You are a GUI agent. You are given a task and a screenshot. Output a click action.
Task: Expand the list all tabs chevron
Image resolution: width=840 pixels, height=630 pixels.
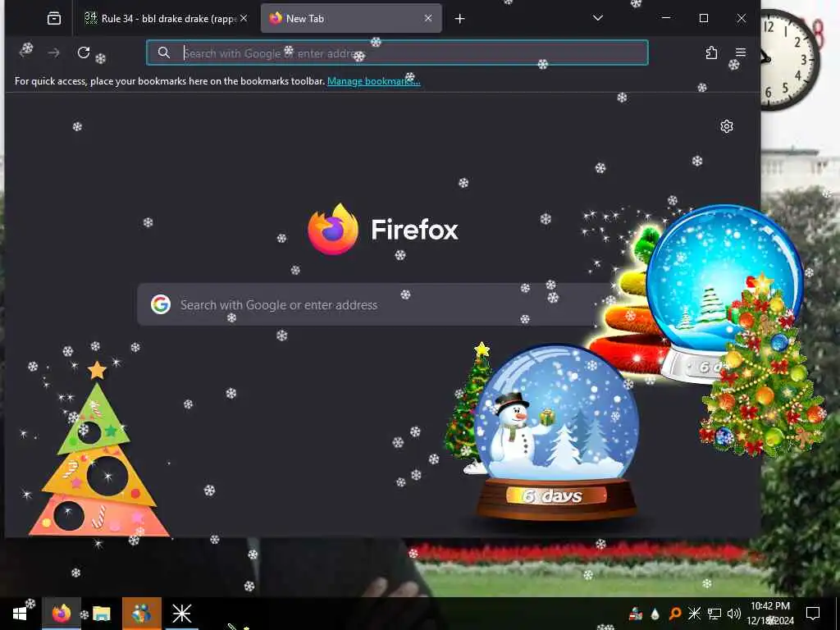coord(598,18)
